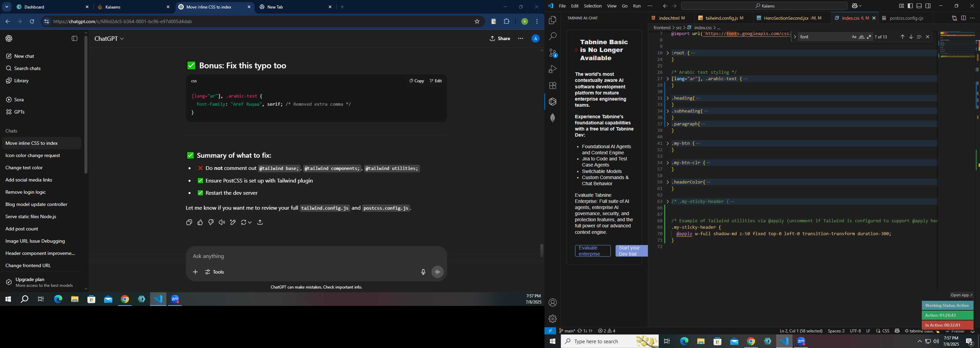This screenshot has height=348, width=980.
Task: Expand the folded .subheading block
Action: pos(668,111)
